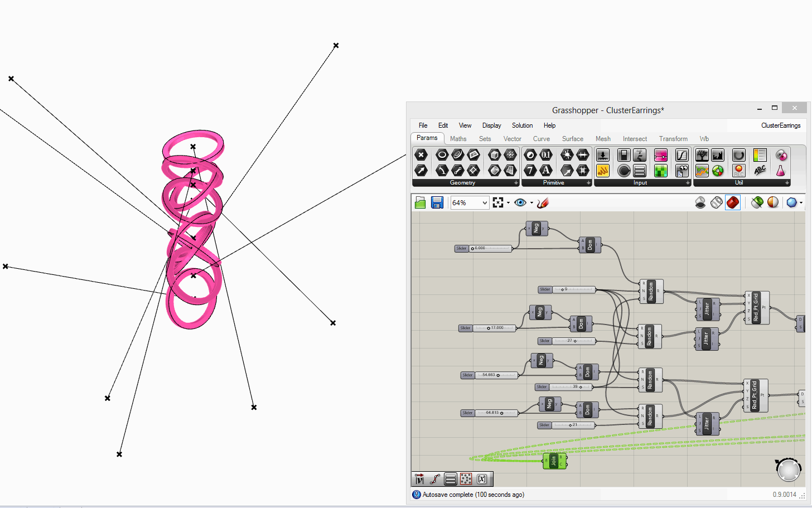The width and height of the screenshot is (812, 508).
Task: Pick the green Image Sampler icon
Action: [x=660, y=170]
